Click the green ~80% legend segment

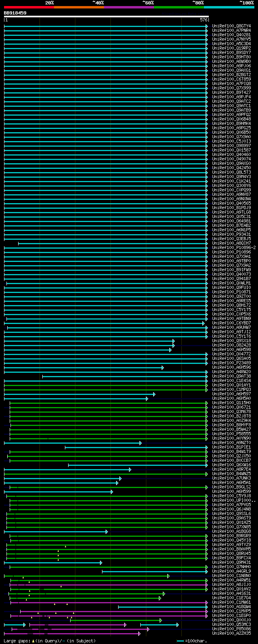[x=179, y=7]
